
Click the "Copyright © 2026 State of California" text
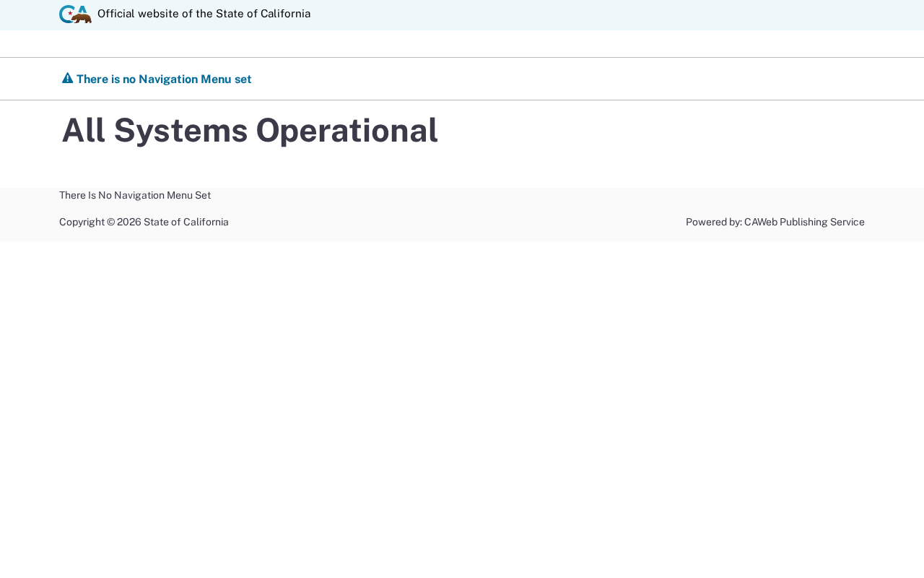(144, 222)
